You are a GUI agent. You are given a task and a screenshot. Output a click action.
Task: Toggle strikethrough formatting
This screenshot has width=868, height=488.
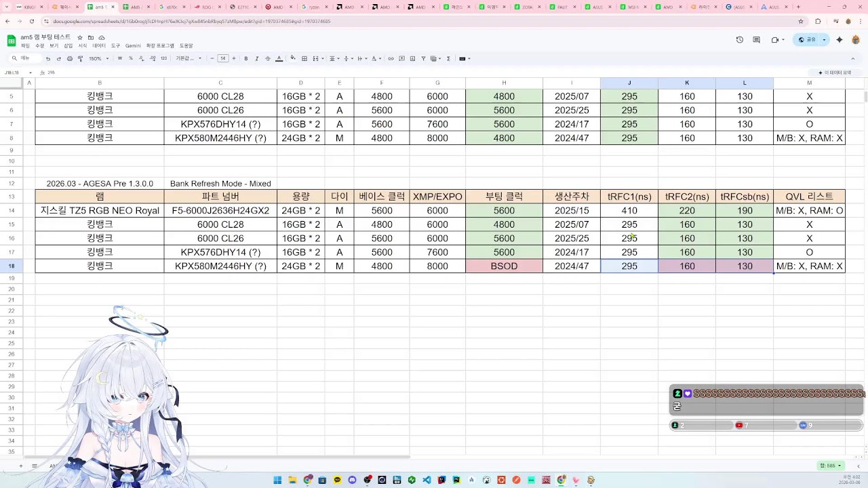click(267, 58)
